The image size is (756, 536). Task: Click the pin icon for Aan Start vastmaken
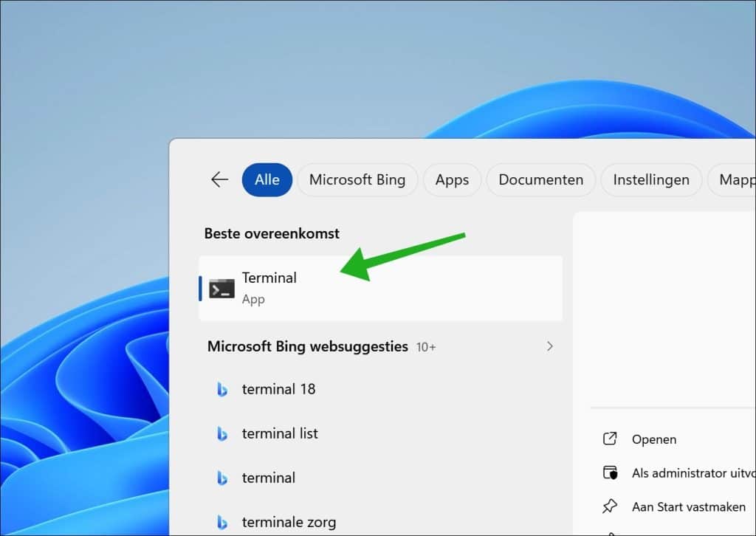tap(610, 506)
